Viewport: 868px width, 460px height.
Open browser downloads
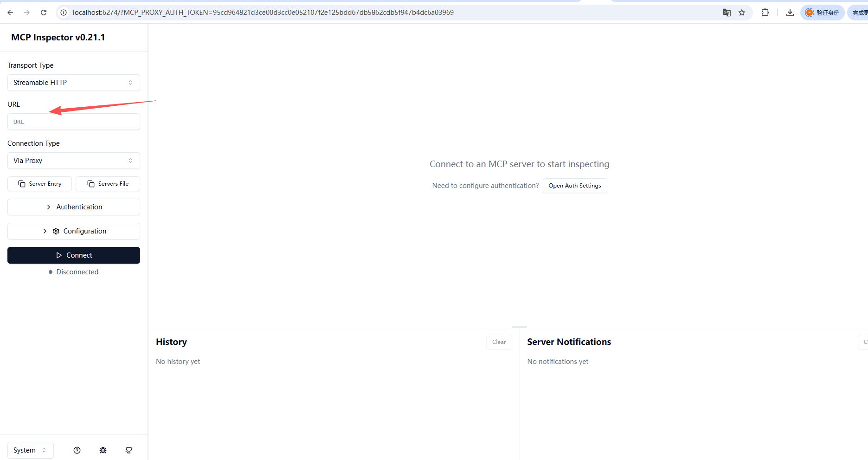[790, 13]
